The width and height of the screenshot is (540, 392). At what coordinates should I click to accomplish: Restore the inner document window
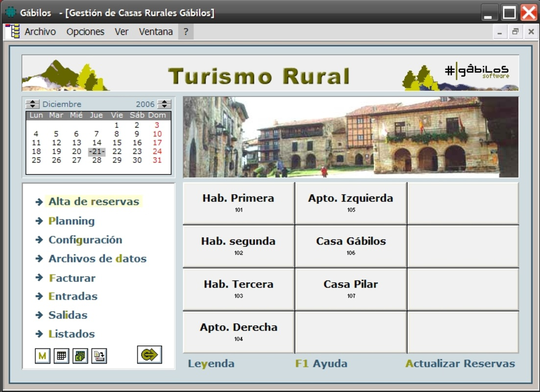point(515,32)
